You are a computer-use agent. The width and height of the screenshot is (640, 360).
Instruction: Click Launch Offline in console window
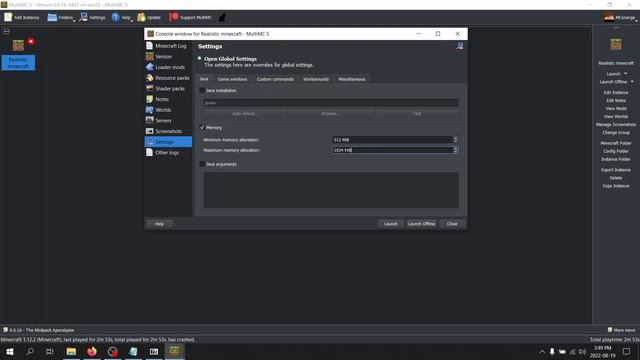(421, 224)
